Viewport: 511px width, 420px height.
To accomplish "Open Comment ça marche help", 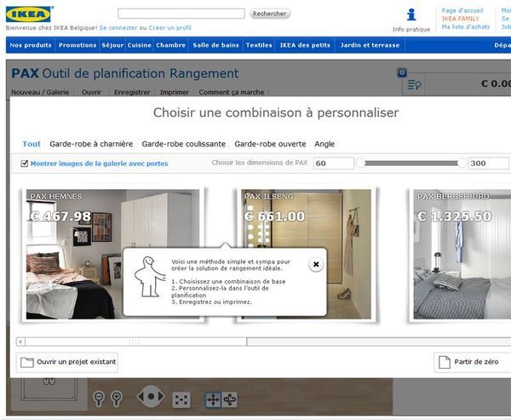I will 232,92.
